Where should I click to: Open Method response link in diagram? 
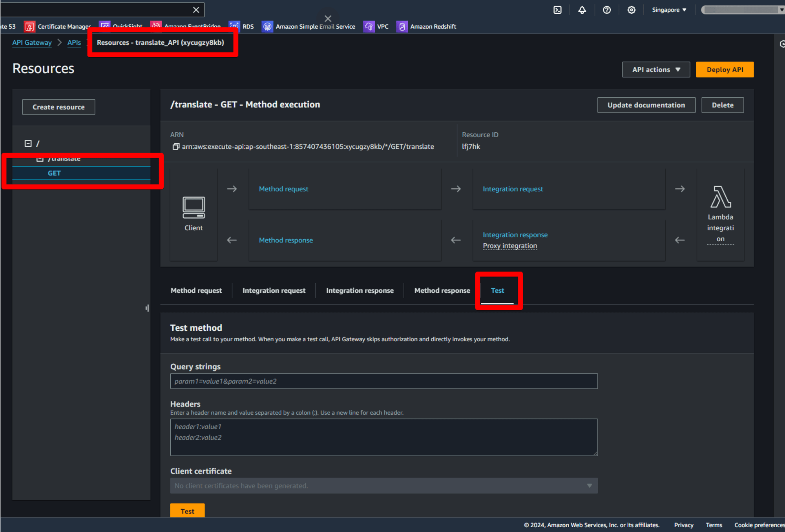click(x=286, y=240)
